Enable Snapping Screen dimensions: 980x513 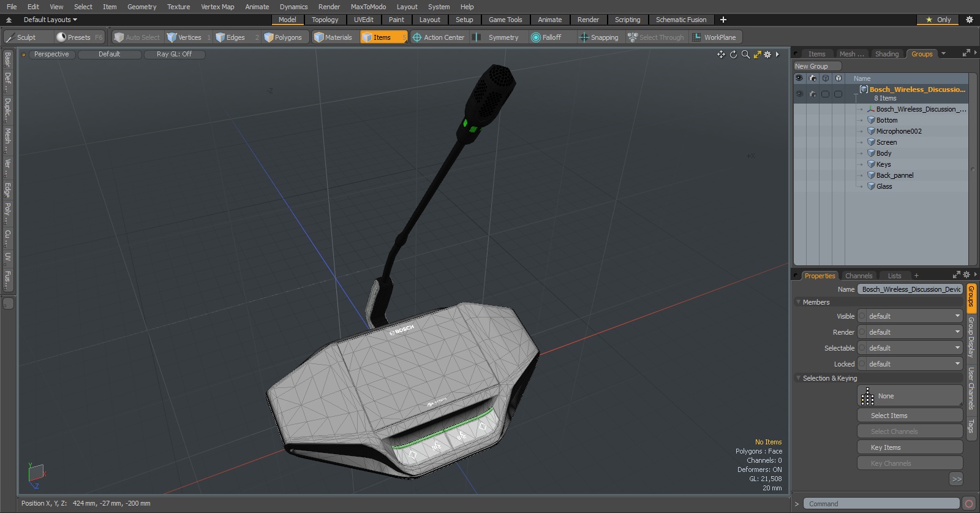click(600, 37)
